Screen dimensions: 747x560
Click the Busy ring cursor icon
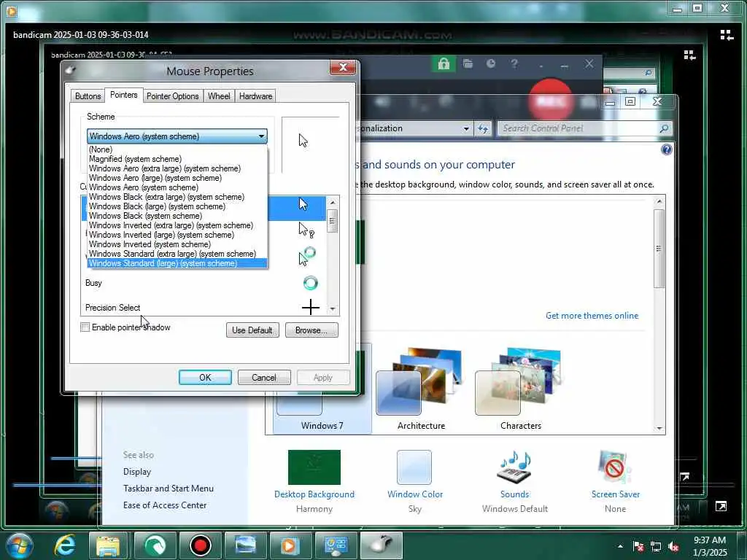pyautogui.click(x=311, y=283)
